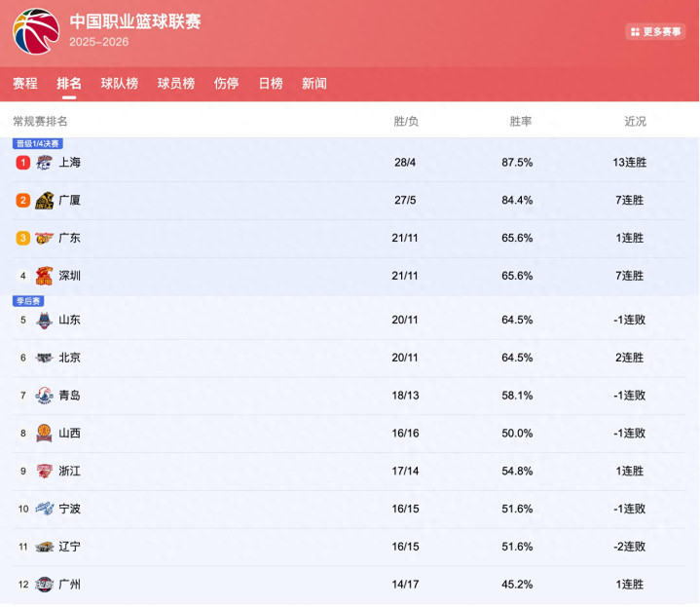Viewport: 700px width, 607px height.
Task: Open the 辽宁 team name link
Action: tap(69, 547)
